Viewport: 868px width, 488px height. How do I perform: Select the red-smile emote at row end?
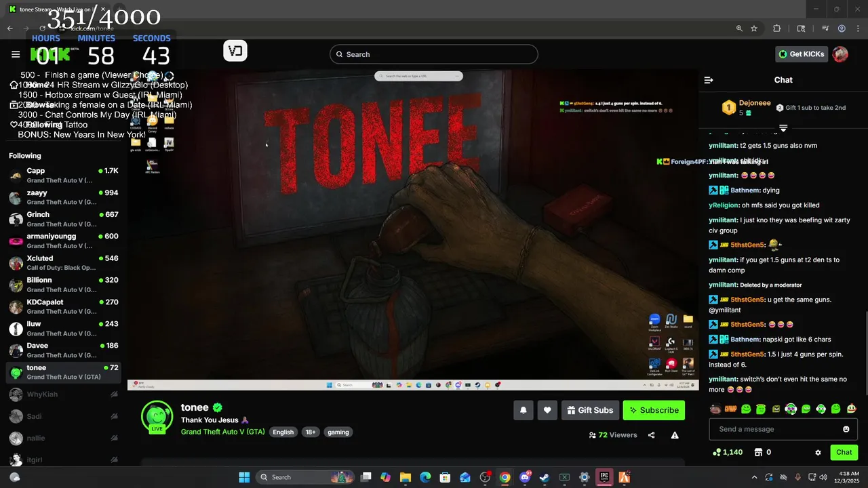851,409
